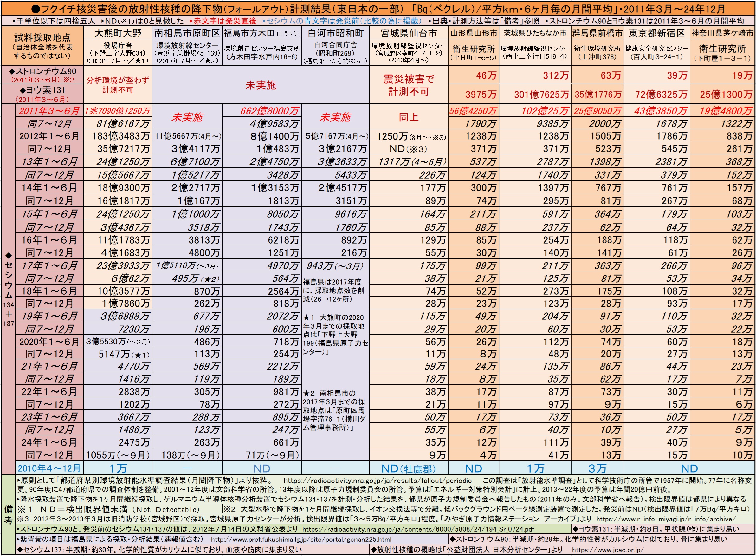This screenshot has height=556, width=756.
Task: Click the red value 1兆7090億1250万
Action: tap(118, 110)
